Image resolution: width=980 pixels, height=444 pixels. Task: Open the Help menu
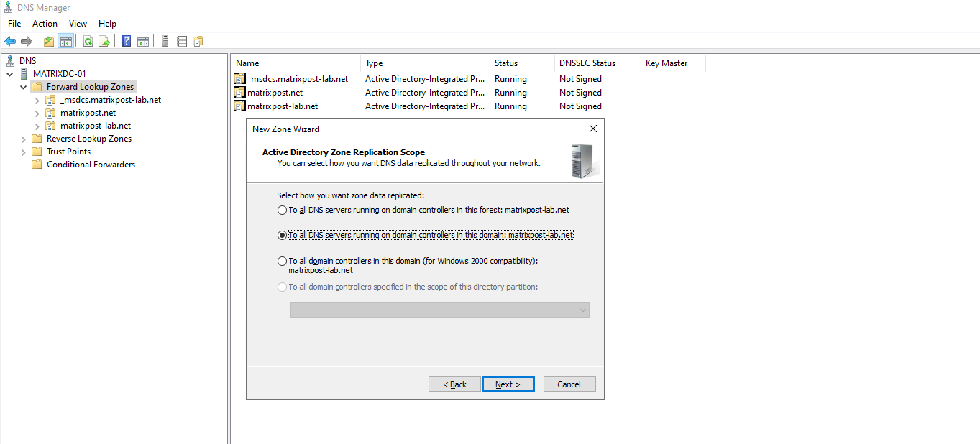pos(107,24)
